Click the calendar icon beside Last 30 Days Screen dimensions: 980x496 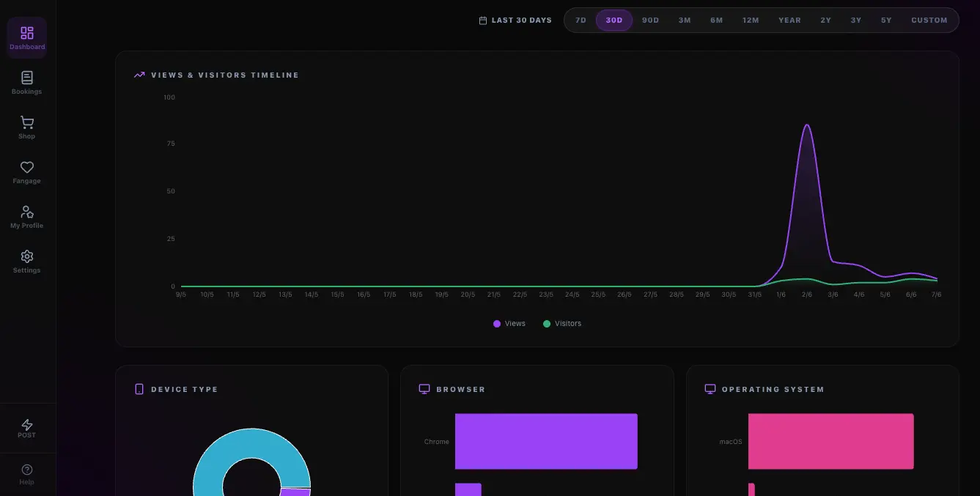click(483, 21)
